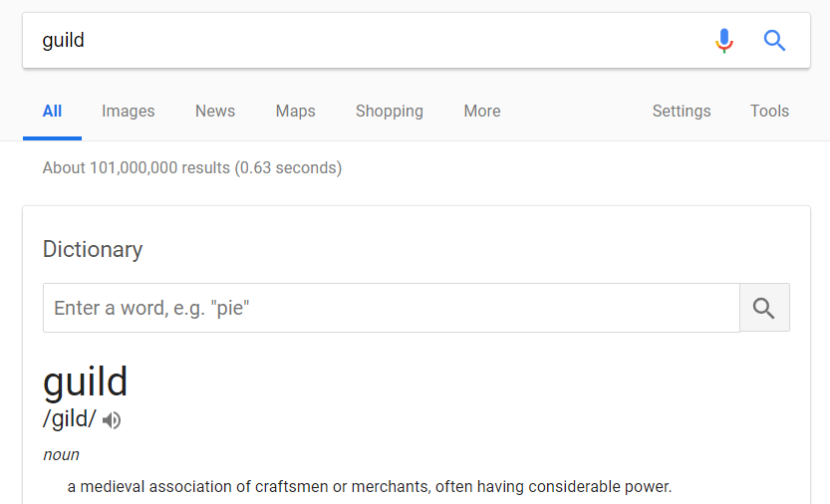
Task: Play the pronunciation audio for guild
Action: point(112,420)
